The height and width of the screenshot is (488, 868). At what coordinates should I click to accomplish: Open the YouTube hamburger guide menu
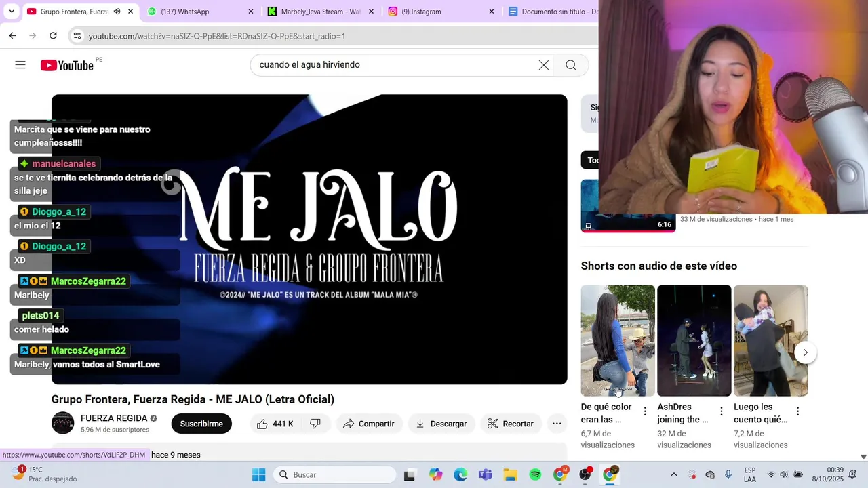click(x=20, y=65)
